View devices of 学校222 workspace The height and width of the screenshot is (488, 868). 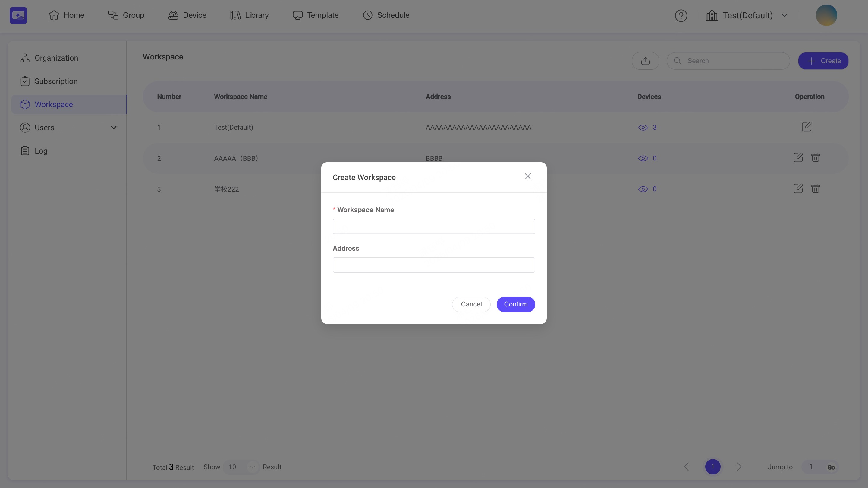click(647, 189)
